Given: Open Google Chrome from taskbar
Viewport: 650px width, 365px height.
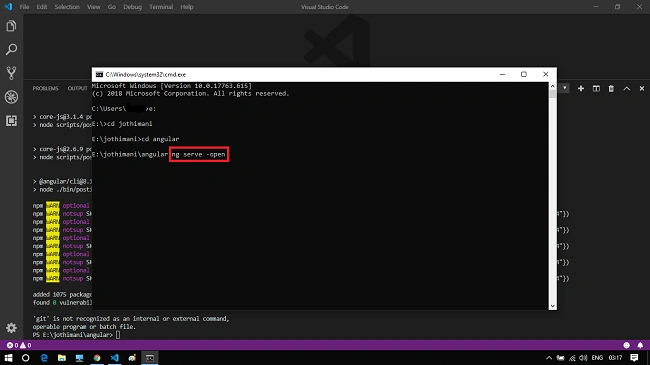Looking at the screenshot, I should click(x=97, y=358).
